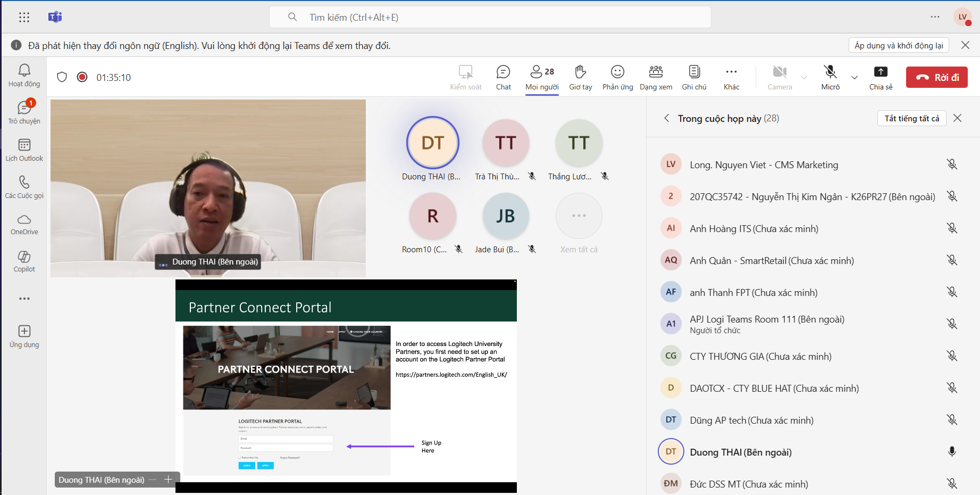
Task: Toggle the Micrô microphone mute
Action: click(830, 77)
